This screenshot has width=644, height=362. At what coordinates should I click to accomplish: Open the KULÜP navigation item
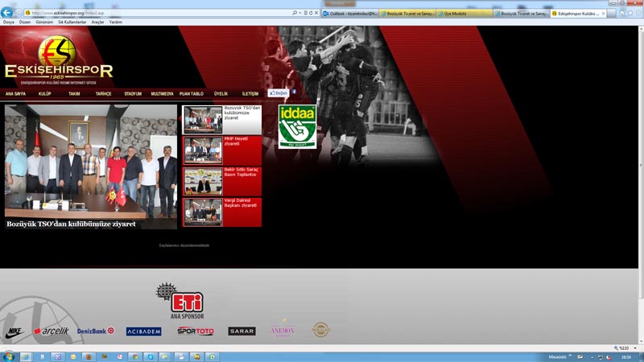45,94
